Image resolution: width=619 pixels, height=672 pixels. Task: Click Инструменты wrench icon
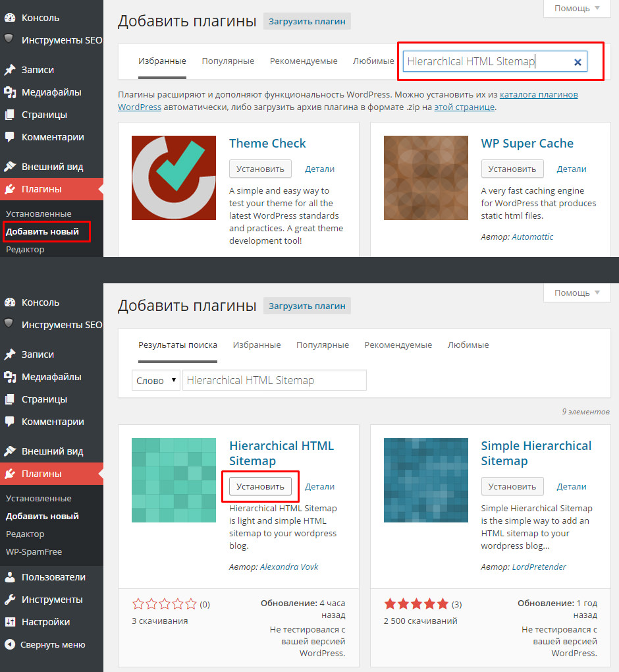click(x=10, y=599)
